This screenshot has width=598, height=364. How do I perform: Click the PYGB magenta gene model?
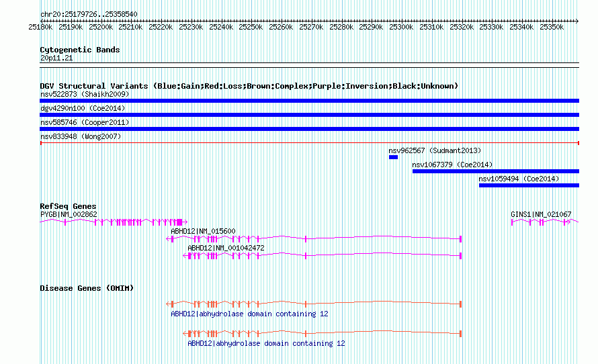[x=114, y=222]
